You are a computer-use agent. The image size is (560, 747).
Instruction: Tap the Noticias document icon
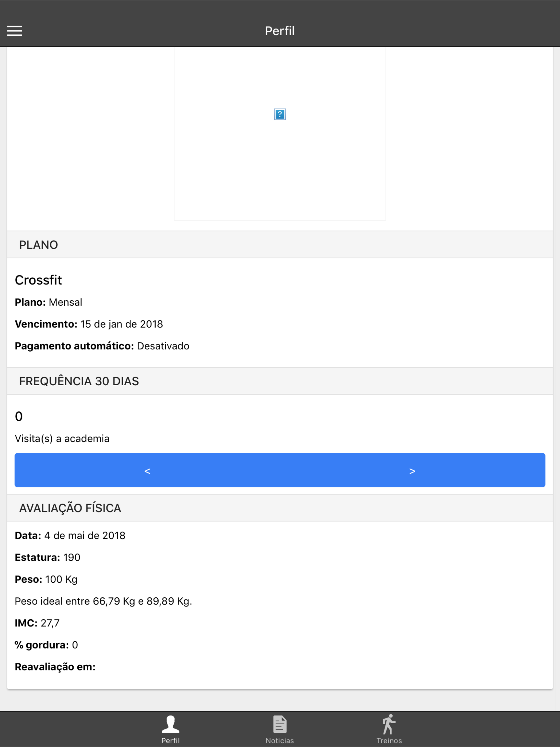280,724
